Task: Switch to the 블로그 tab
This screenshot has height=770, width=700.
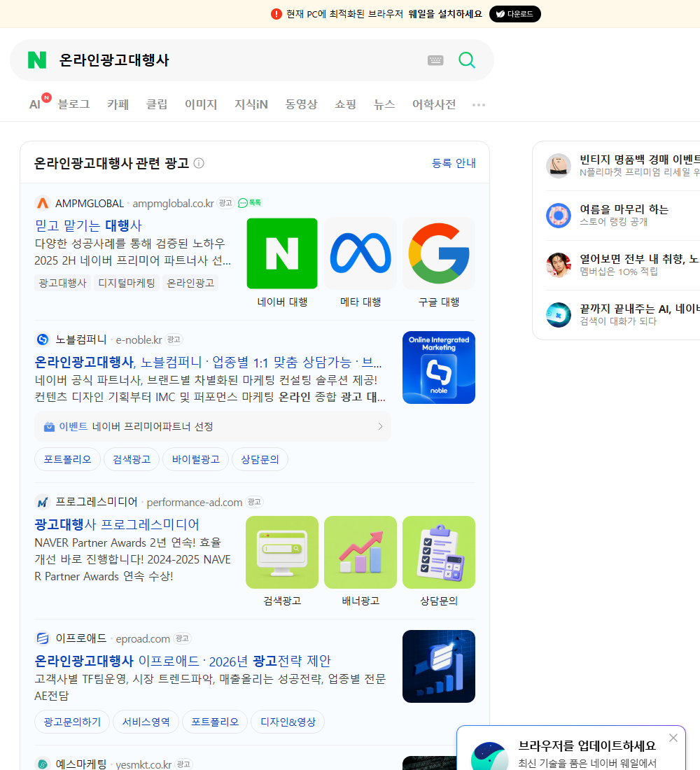Action: [73, 104]
